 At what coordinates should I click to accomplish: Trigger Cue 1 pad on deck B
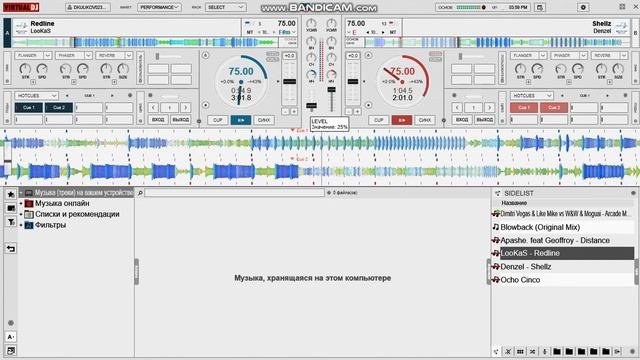[x=524, y=108]
